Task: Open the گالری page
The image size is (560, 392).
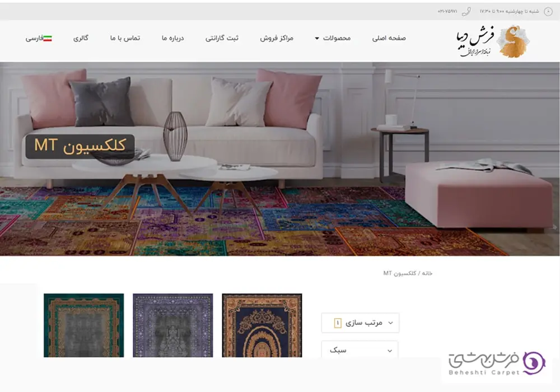Action: pyautogui.click(x=81, y=38)
